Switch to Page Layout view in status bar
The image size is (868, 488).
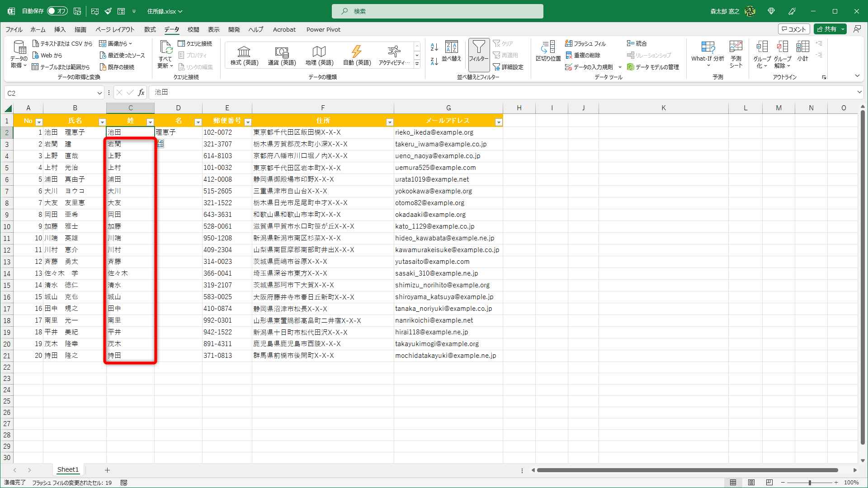pyautogui.click(x=751, y=483)
